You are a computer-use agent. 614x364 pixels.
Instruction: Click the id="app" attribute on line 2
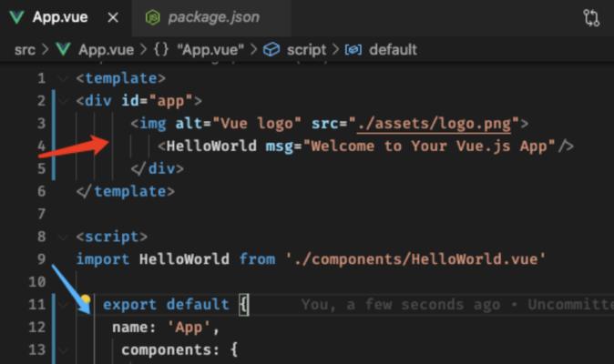coord(158,101)
